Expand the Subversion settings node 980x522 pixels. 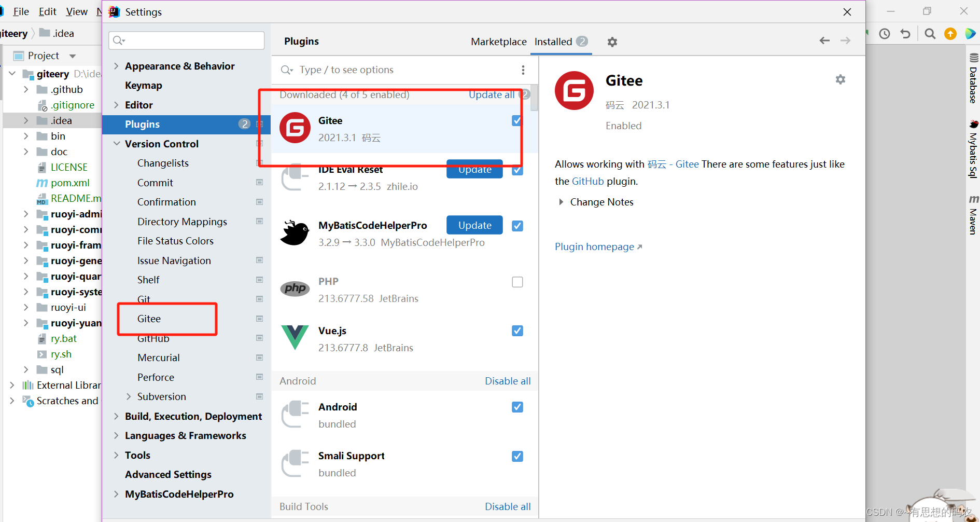129,396
